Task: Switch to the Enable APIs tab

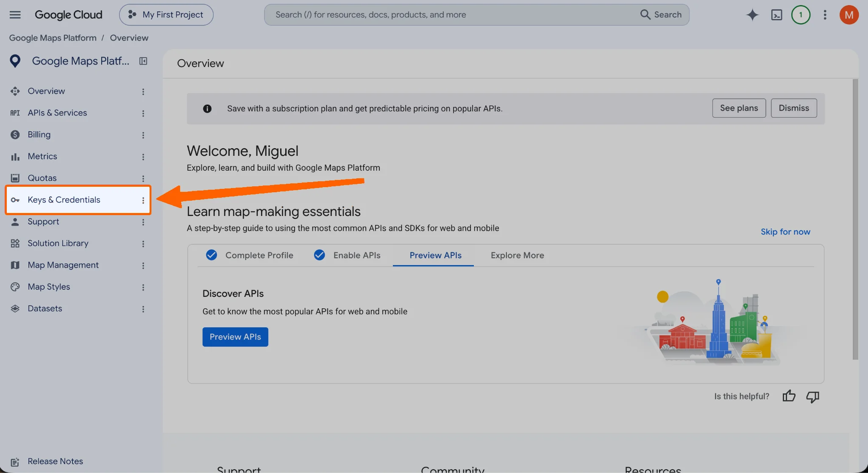Action: coord(348,255)
